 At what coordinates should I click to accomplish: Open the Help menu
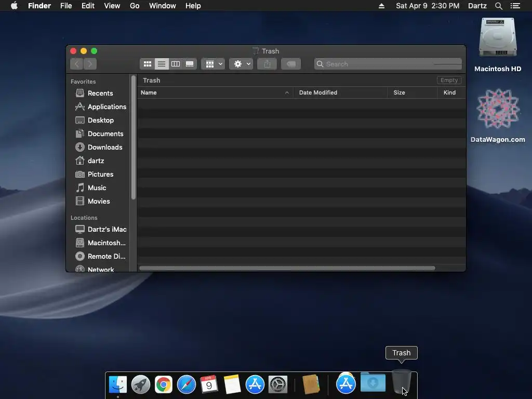coord(193,6)
